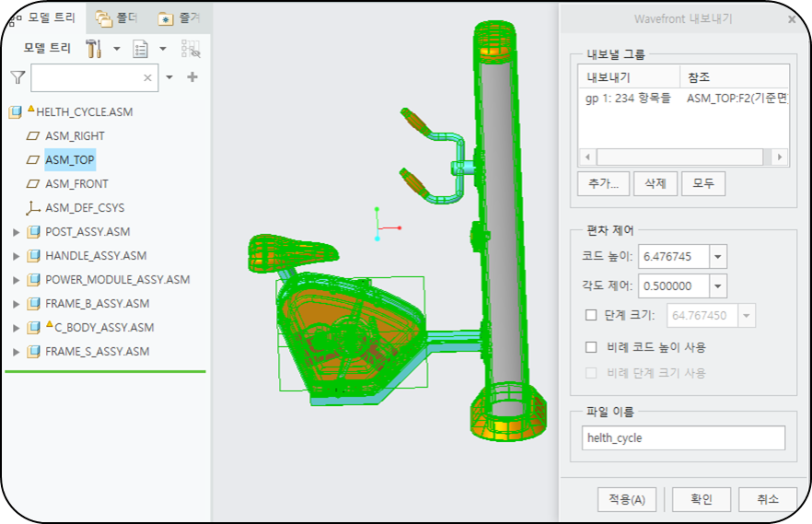Click the ASM_RIGHT datum plane icon

tap(33, 135)
